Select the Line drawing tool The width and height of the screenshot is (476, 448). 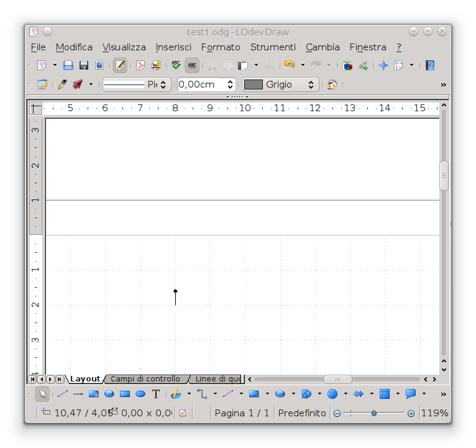[63, 394]
